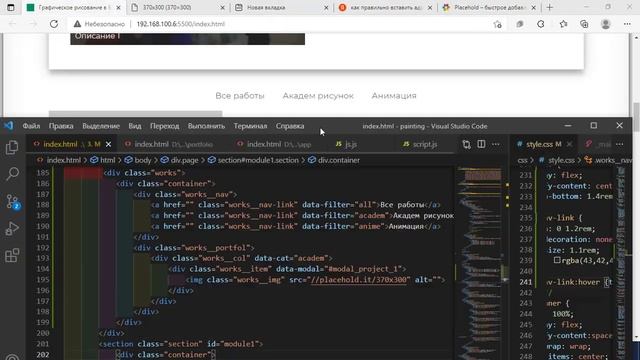Open the Source Control view

(x=12, y=202)
